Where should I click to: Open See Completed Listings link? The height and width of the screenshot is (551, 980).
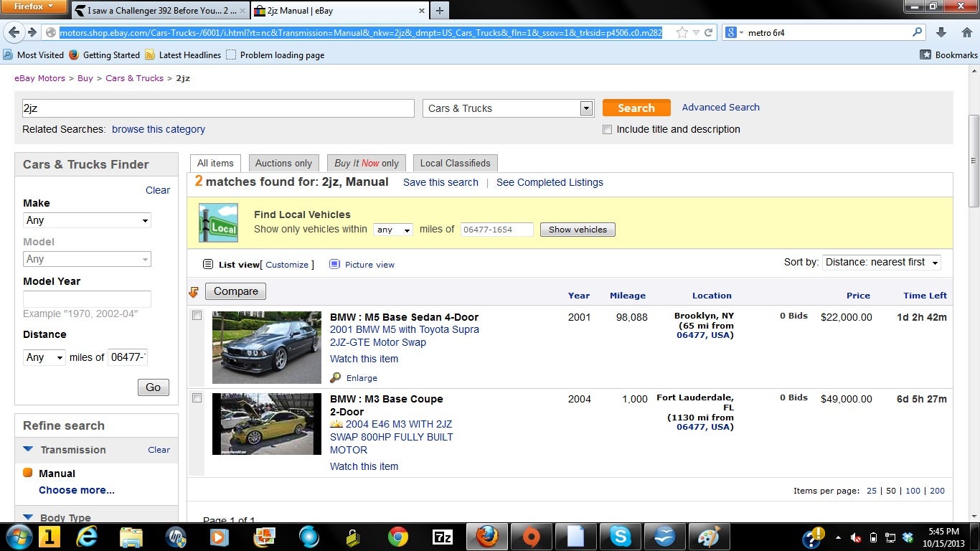(x=550, y=182)
